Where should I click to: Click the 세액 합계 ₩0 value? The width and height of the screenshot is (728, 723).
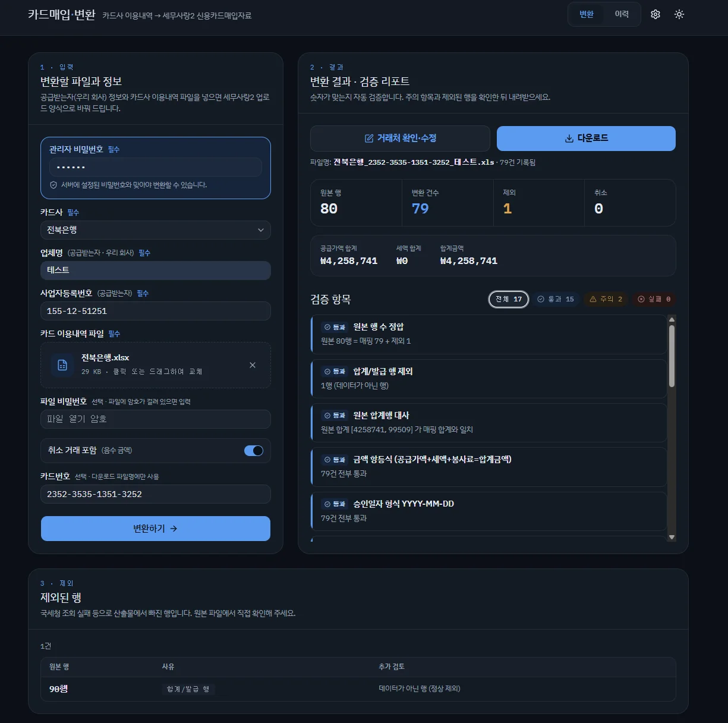pyautogui.click(x=402, y=261)
